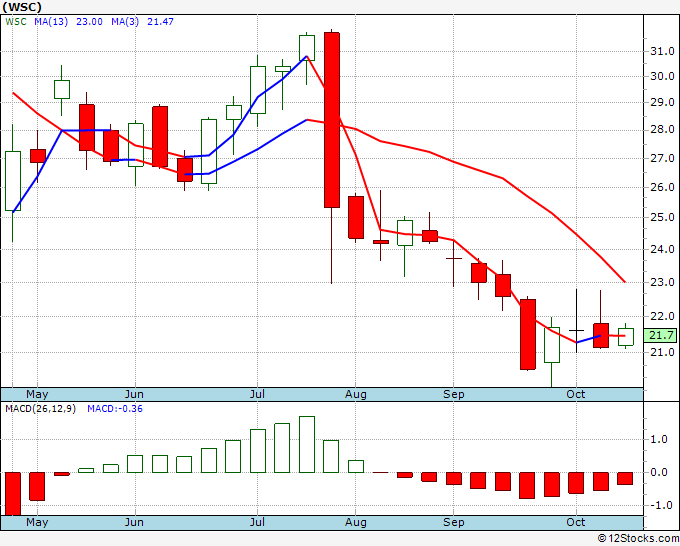Select the MA(3) value 21.47
Viewport: 680px width, 546px height.
pyautogui.click(x=160, y=22)
